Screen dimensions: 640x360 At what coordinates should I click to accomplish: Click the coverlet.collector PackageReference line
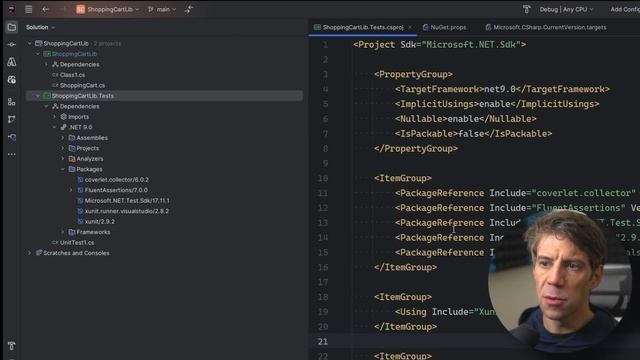(x=517, y=193)
